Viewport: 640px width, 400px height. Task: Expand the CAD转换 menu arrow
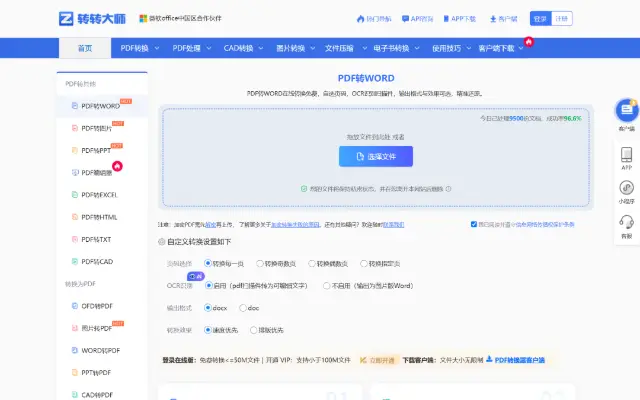pyautogui.click(x=261, y=48)
